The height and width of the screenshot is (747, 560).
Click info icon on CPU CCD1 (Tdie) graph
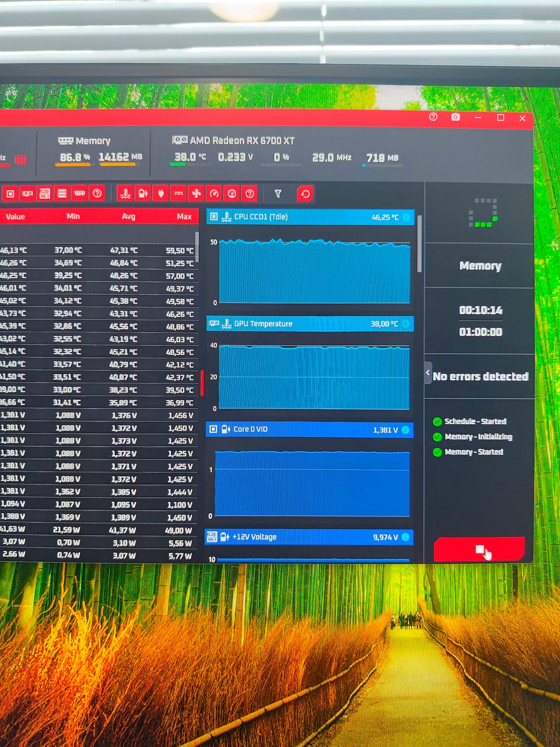[406, 217]
